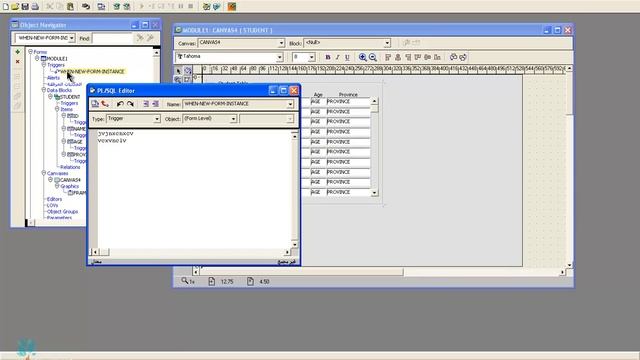Select the CANVAS4 node in tree

tap(70, 180)
